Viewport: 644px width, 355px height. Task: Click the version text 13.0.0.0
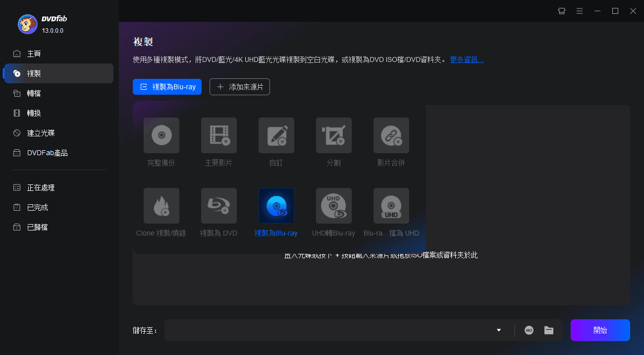(x=53, y=31)
